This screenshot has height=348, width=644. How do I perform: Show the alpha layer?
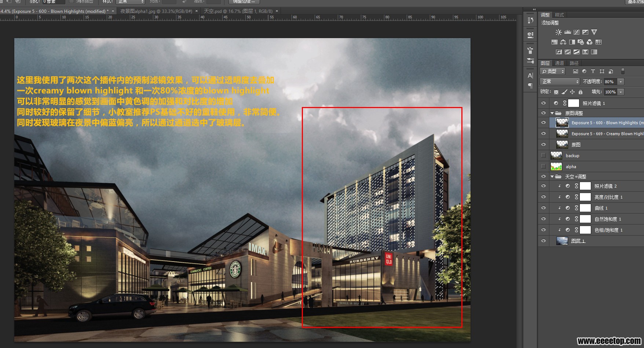[x=544, y=167]
